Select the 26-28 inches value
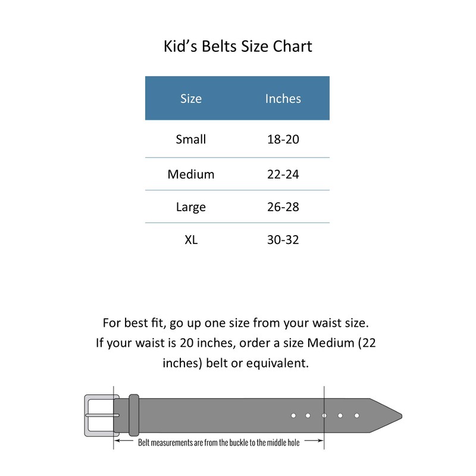 [283, 207]
